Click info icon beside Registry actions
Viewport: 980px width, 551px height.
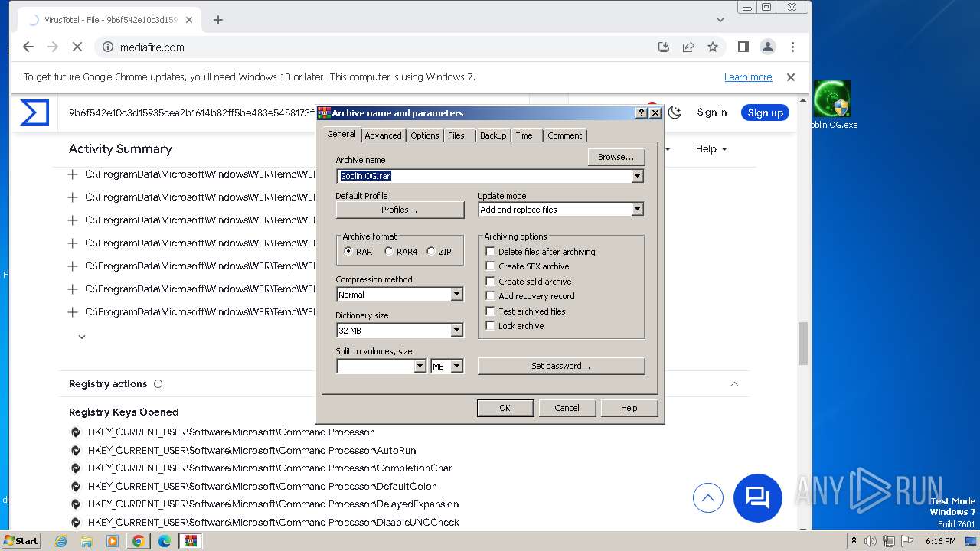pyautogui.click(x=158, y=384)
